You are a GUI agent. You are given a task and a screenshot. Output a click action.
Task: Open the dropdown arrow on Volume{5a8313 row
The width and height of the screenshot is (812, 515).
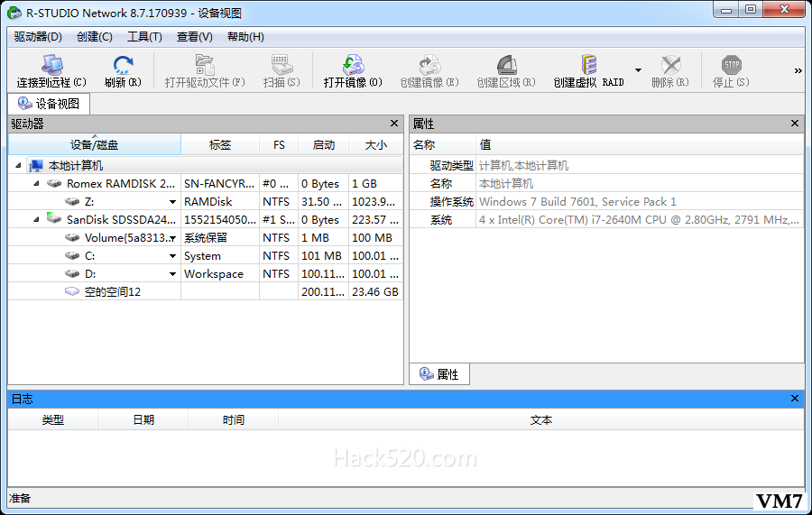click(172, 238)
